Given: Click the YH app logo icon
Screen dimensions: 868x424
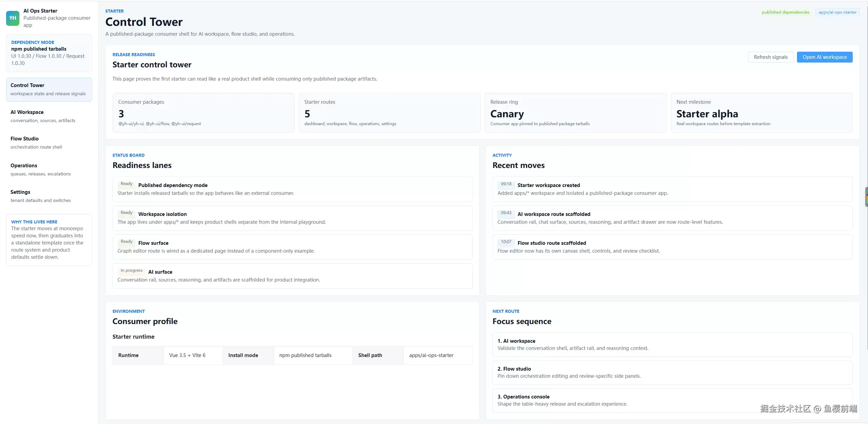Looking at the screenshot, I should tap(13, 18).
